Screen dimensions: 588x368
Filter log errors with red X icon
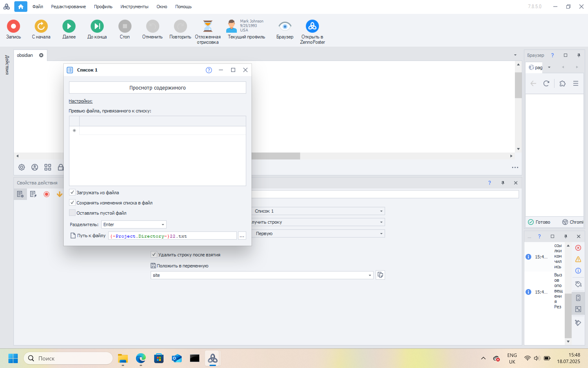coord(578,248)
